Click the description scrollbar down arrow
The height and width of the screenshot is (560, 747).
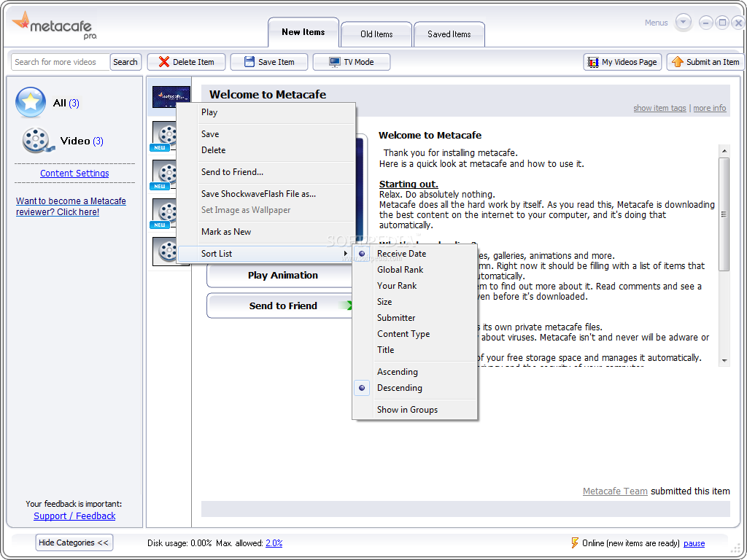click(x=724, y=360)
